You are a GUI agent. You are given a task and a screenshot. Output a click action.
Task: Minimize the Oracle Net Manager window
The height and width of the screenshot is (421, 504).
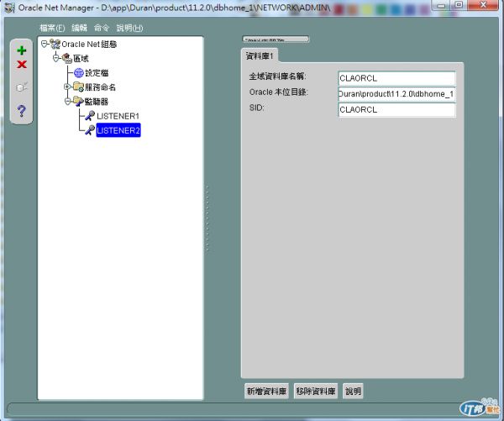coord(442,5)
